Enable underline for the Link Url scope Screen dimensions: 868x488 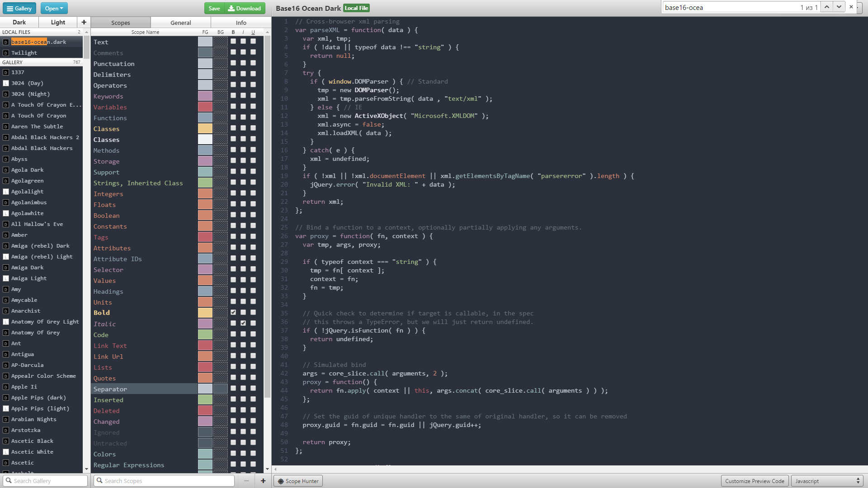[x=253, y=356]
